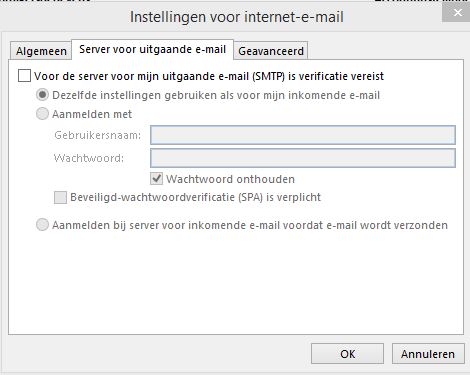Open the Geavanceerd tab
470x375 pixels.
(271, 51)
